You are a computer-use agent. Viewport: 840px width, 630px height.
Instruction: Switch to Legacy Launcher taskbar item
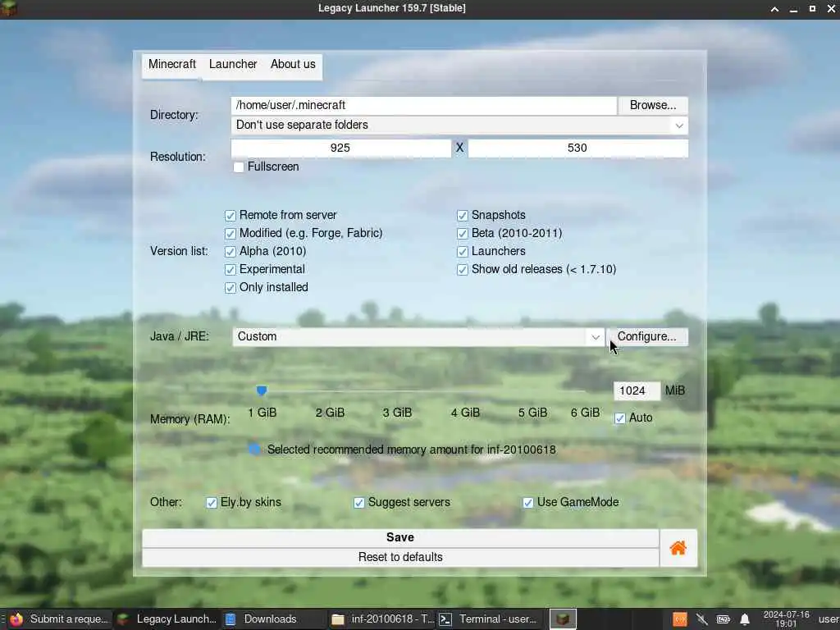pyautogui.click(x=167, y=619)
